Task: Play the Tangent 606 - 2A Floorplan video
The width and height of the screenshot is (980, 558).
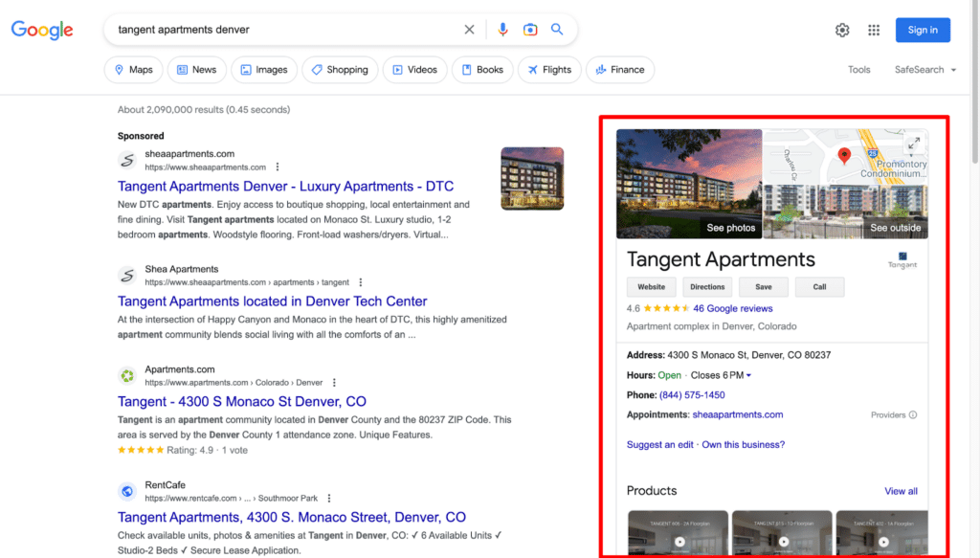Action: 679,542
